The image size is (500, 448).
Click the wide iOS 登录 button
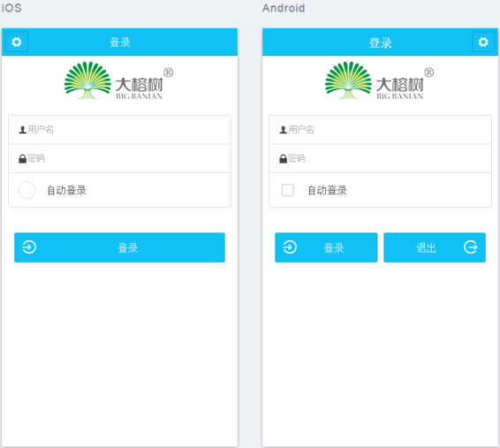119,247
